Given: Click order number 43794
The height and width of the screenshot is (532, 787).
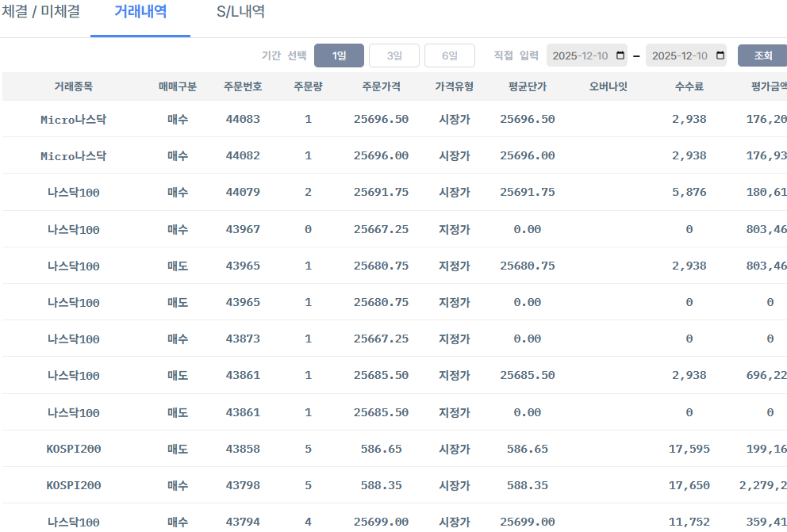Looking at the screenshot, I should coord(243,522).
